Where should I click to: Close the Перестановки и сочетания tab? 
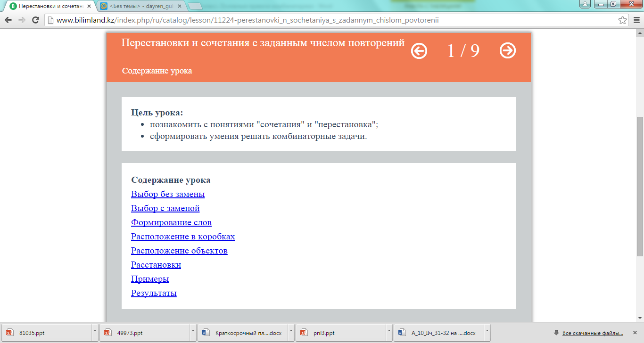[x=89, y=7]
